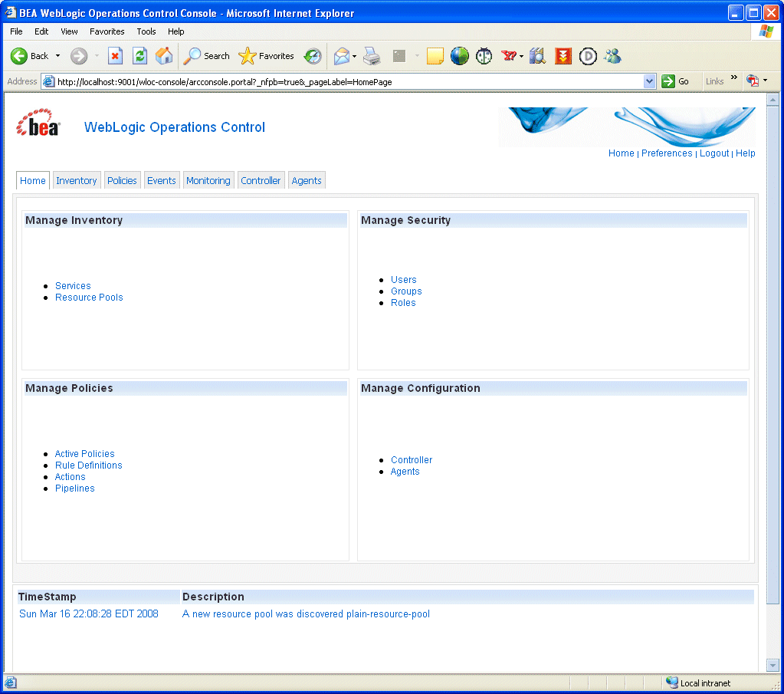The width and height of the screenshot is (784, 694).
Task: Open the File menu
Action: [x=16, y=31]
